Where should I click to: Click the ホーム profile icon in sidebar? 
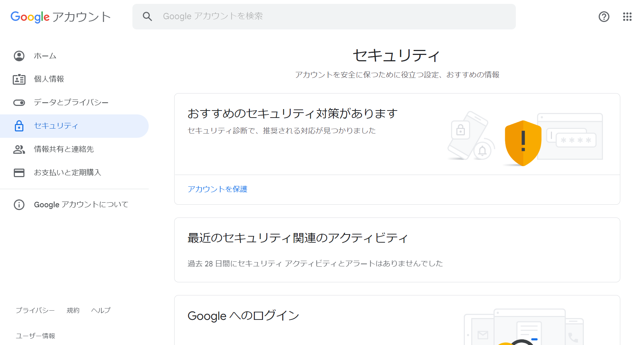click(x=19, y=56)
